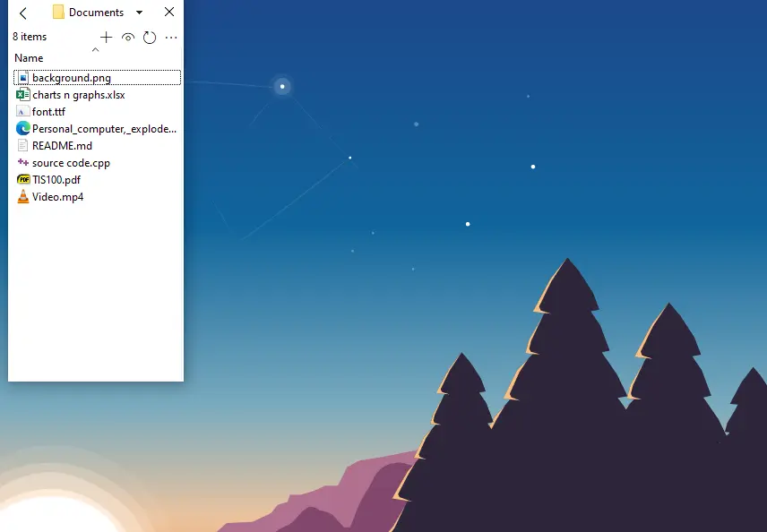Click the font.ttf file icon
This screenshot has width=767, height=532.
(22, 111)
